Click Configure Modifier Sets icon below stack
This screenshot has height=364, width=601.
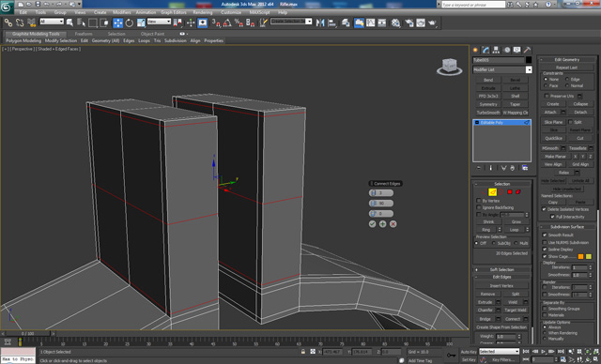[x=525, y=168]
